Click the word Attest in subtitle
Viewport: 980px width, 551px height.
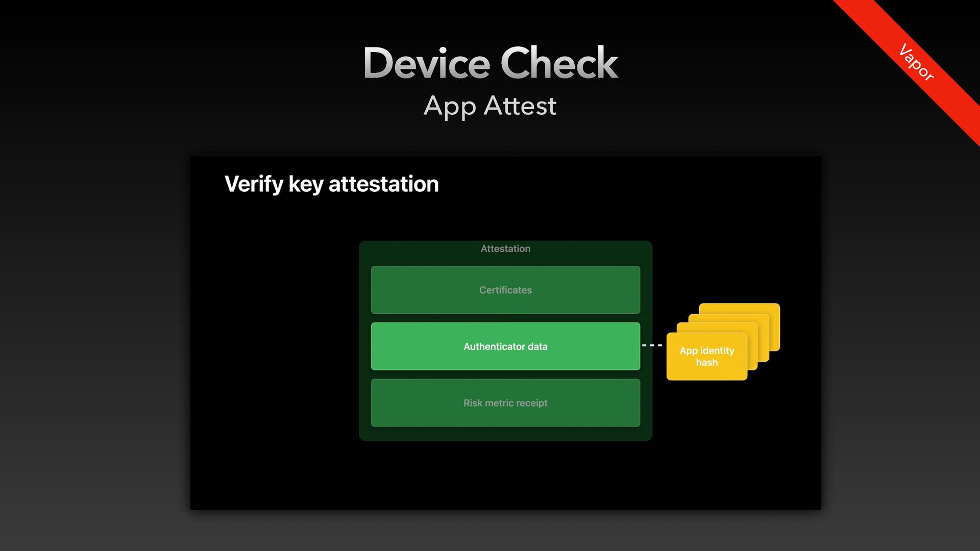point(520,106)
